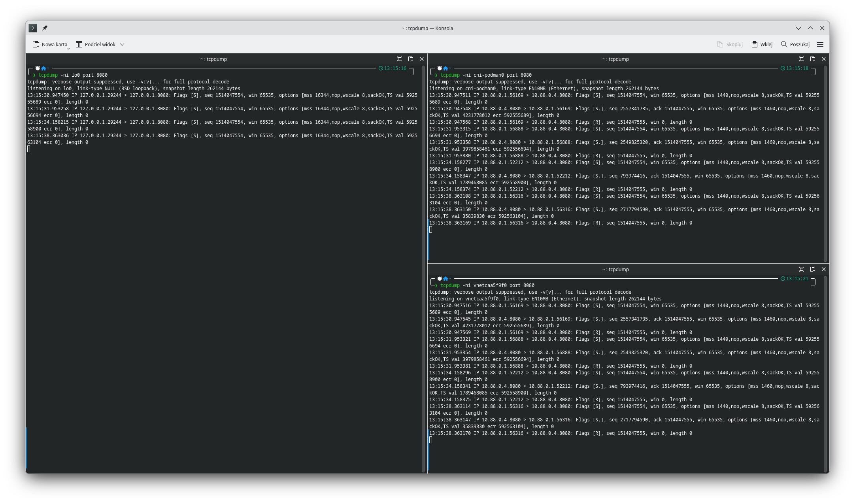
Task: Toggle the pin window on all desktops icon
Action: click(45, 28)
